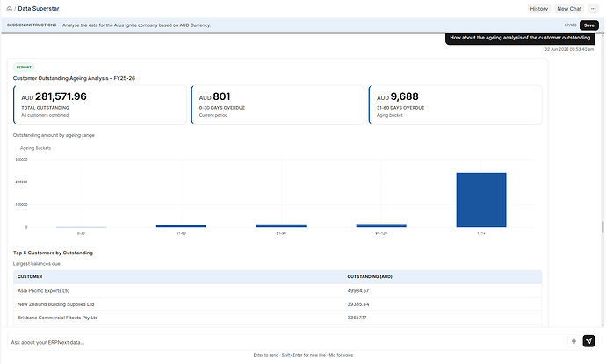Click the 67/180 character counter
606x364 pixels.
570,25
